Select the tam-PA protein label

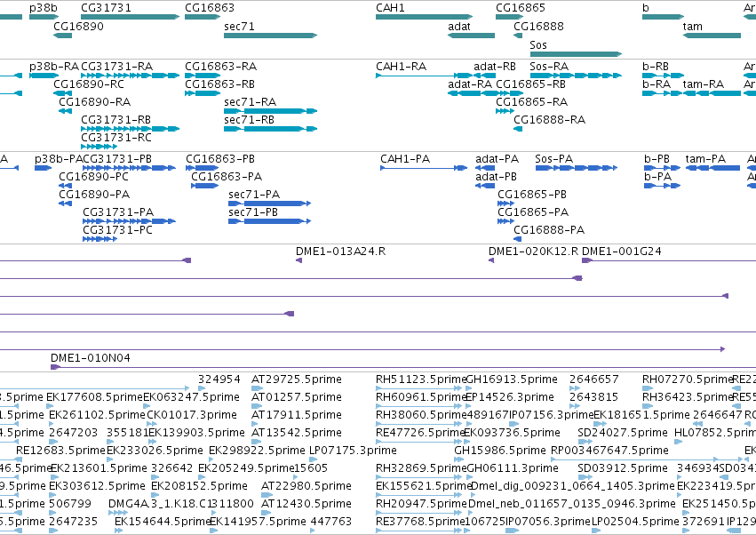[705, 159]
